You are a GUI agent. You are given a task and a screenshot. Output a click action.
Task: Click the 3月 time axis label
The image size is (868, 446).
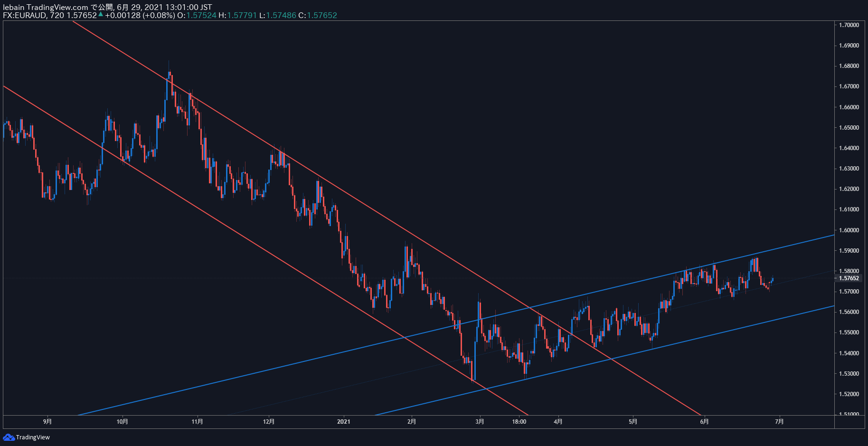pos(480,421)
